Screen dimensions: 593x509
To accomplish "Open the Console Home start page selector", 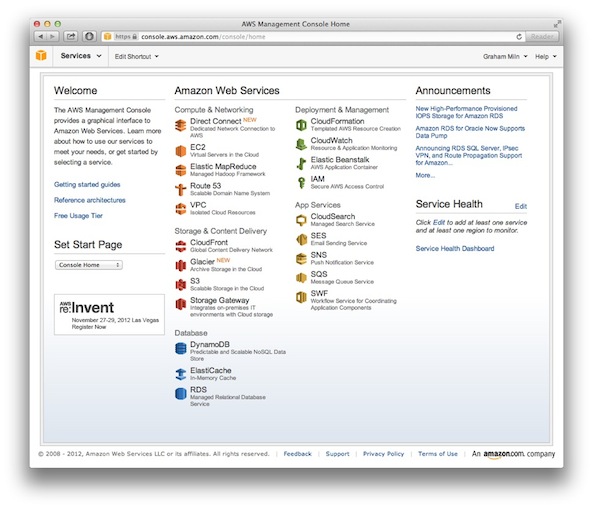I will pyautogui.click(x=88, y=265).
